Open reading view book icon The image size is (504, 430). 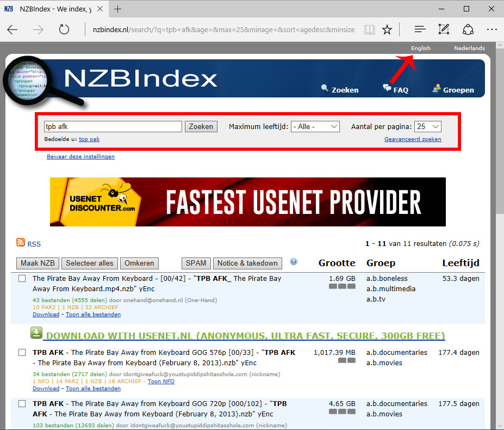tap(370, 29)
